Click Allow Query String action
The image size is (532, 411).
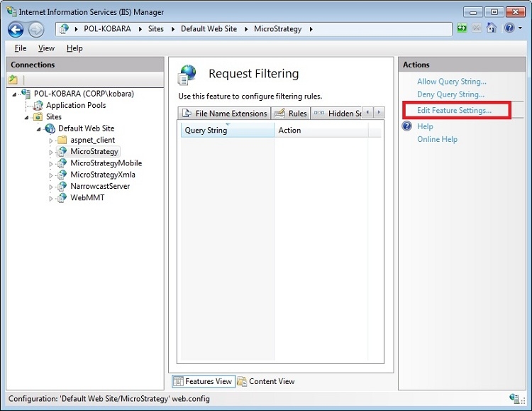point(452,82)
